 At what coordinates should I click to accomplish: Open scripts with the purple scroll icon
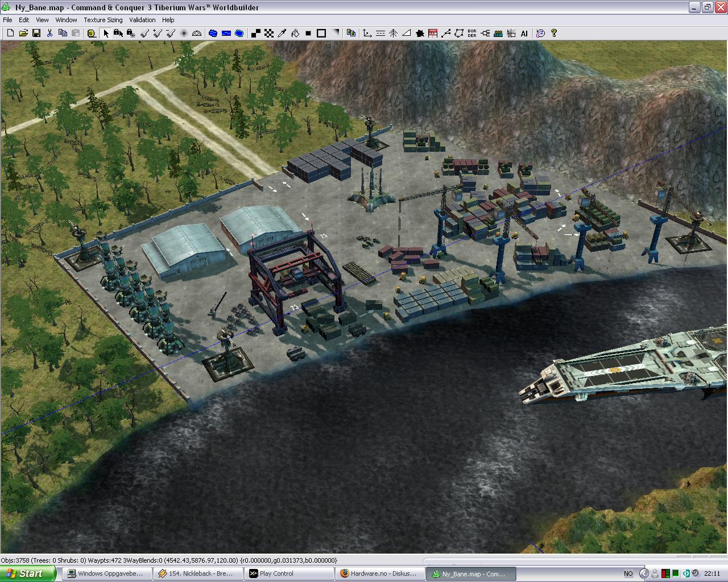pos(540,34)
